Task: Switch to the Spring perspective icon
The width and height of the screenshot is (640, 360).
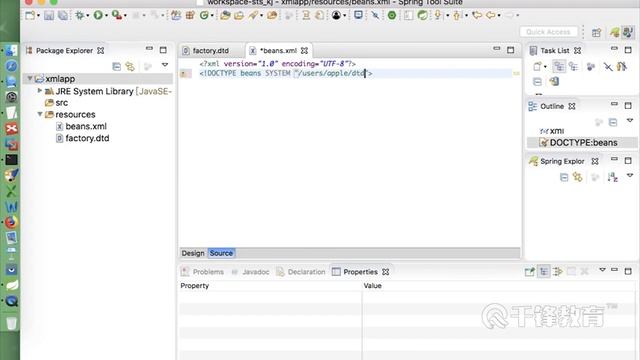Action: tap(614, 32)
